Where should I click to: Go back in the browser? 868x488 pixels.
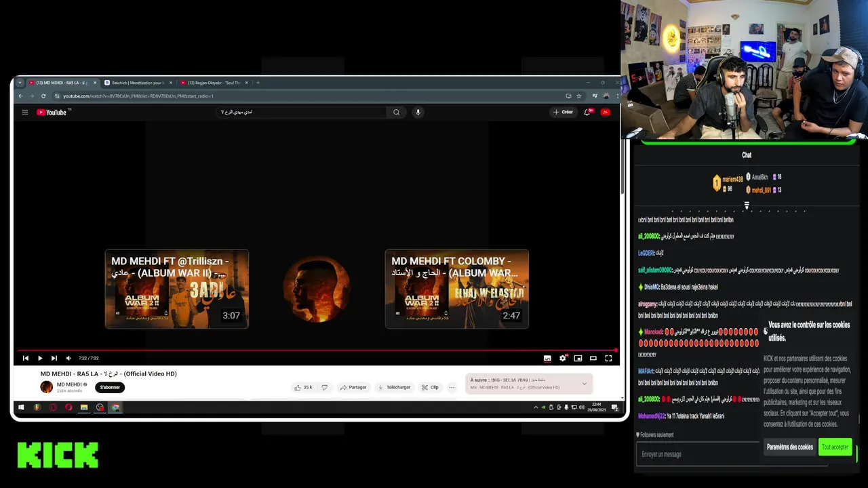(x=20, y=96)
